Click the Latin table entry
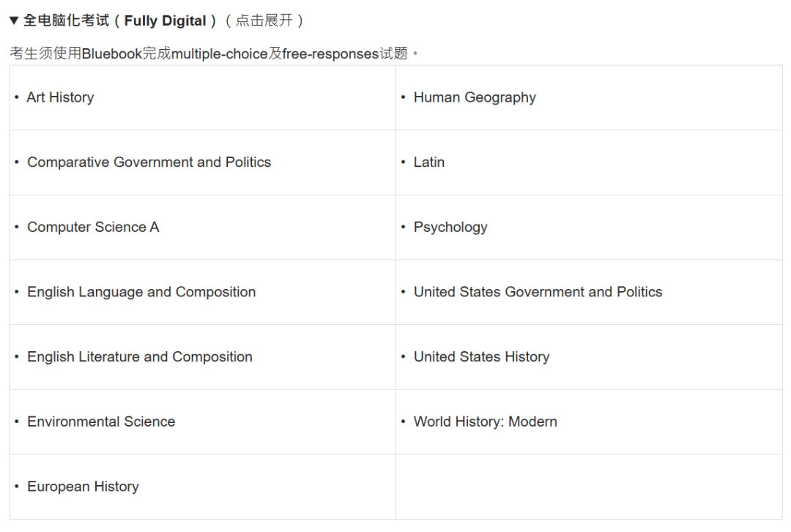 429,162
